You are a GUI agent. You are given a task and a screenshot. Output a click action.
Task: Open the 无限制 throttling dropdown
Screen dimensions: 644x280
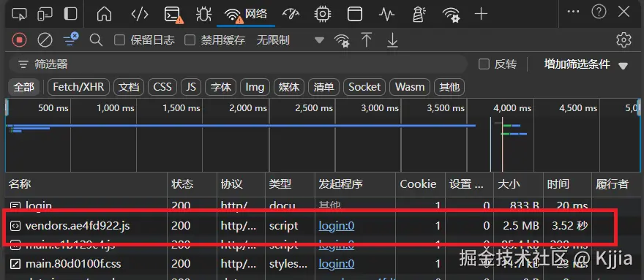coord(290,39)
